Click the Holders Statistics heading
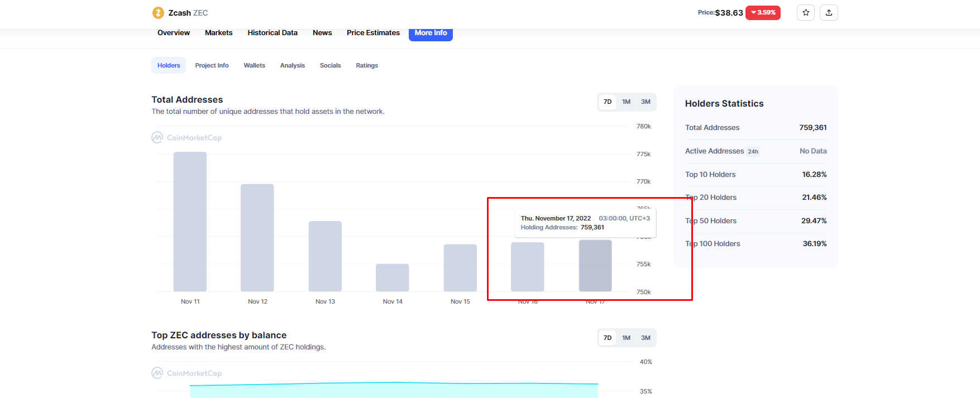Image resolution: width=980 pixels, height=398 pixels. tap(724, 103)
